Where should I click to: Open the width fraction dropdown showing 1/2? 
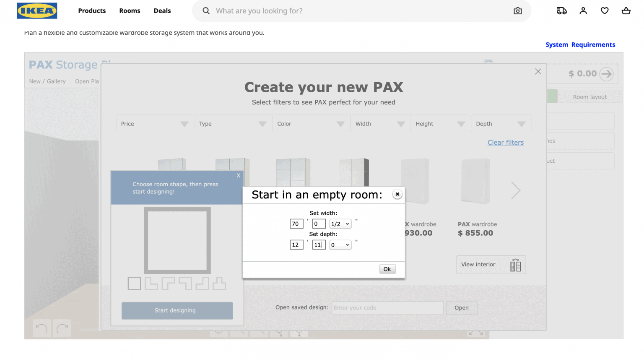click(x=340, y=224)
